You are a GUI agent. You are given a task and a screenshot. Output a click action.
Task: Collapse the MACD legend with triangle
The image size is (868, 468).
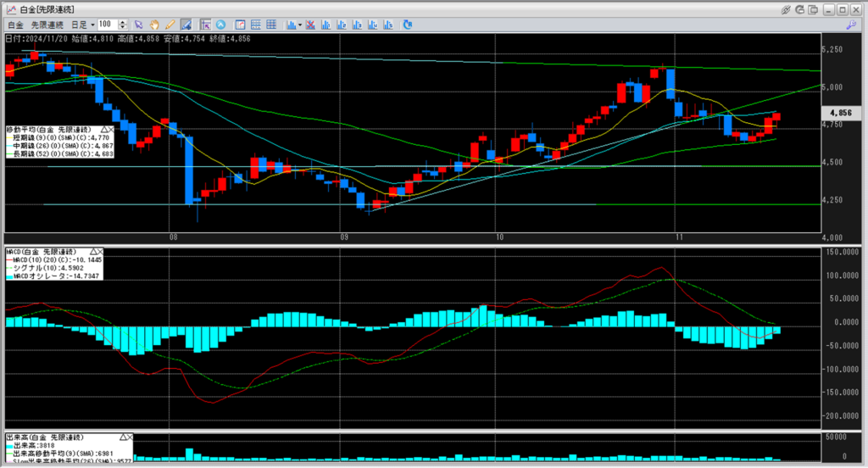tap(93, 252)
